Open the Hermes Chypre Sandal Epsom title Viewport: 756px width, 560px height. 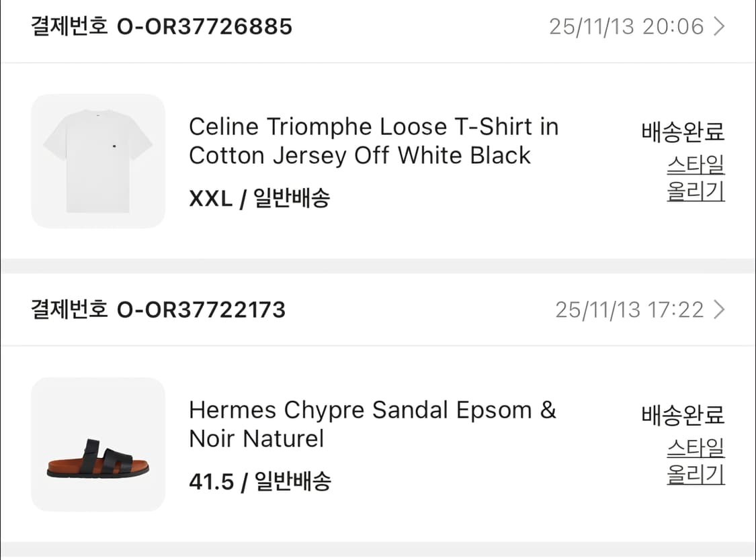[372, 424]
